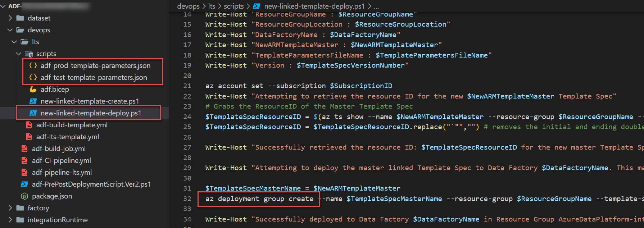Image resolution: width=644 pixels, height=228 pixels.
Task: Click the PowerShell icon of adf-PrePostDeploymentScript.Ver2.ps1
Action: [24, 184]
